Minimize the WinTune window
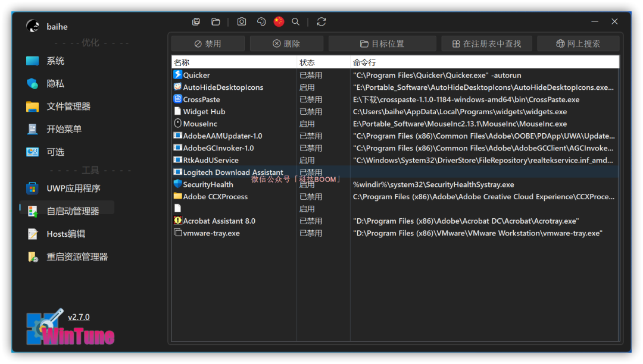 (595, 21)
